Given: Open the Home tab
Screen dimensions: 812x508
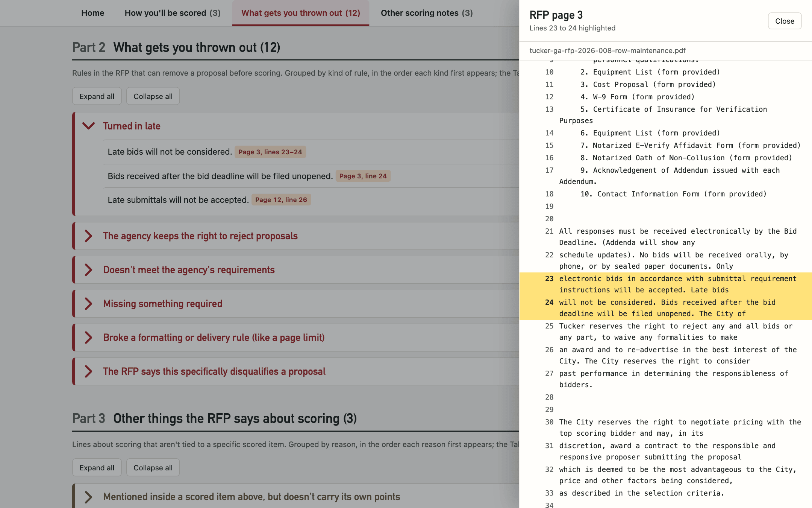Looking at the screenshot, I should click(93, 13).
